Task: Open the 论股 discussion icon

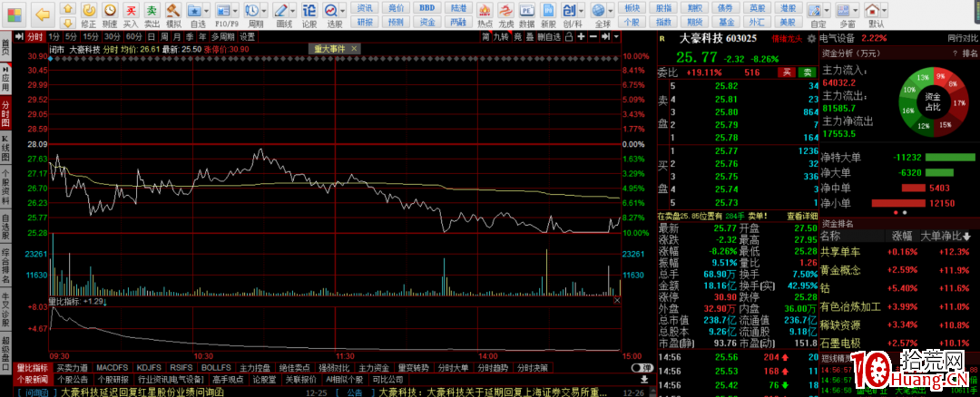Action: tap(309, 10)
